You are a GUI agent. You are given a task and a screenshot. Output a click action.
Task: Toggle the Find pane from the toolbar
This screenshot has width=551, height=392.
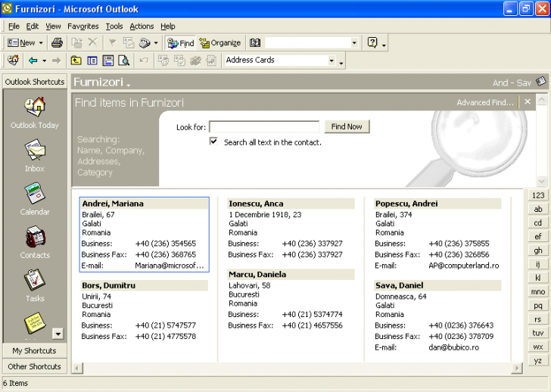[181, 43]
